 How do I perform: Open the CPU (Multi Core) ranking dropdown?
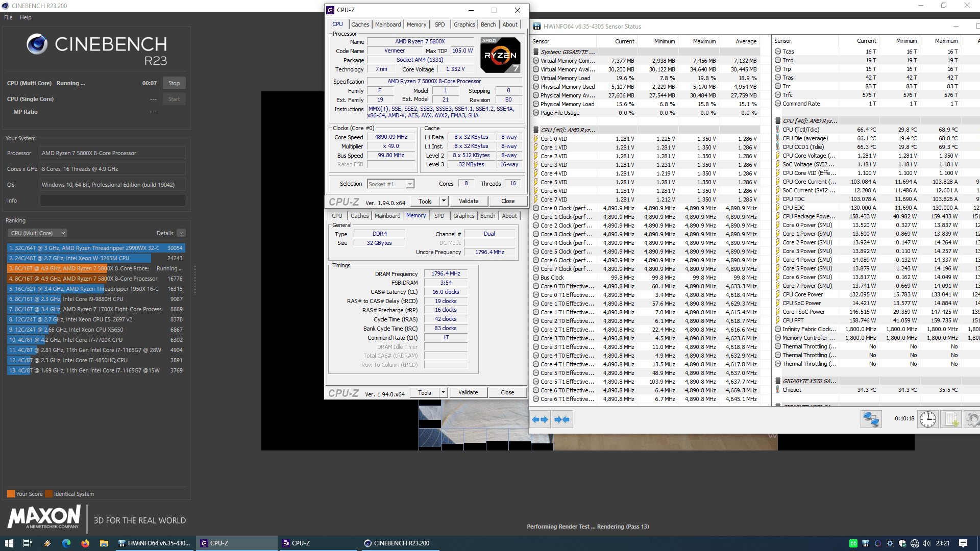[x=38, y=233]
